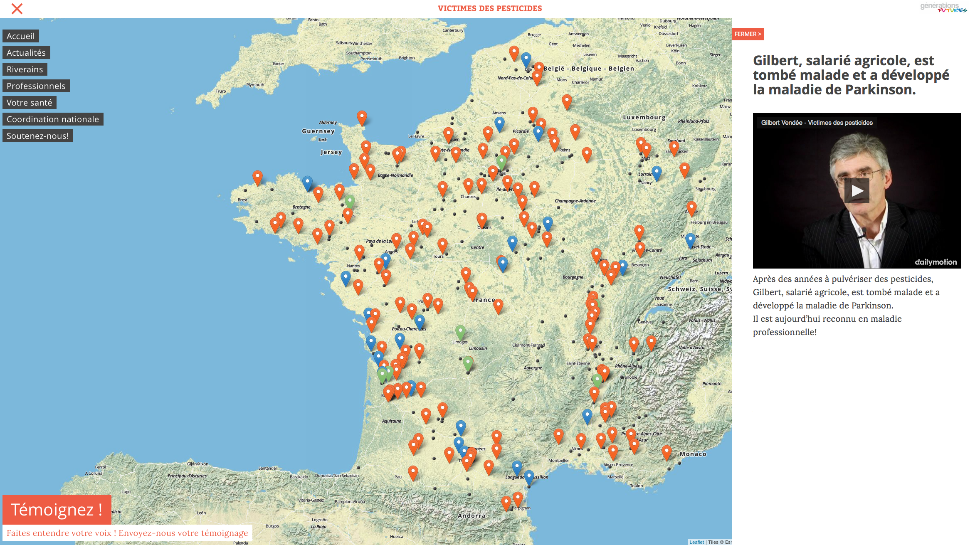
Task: Open the Votre santé menu item
Action: point(30,103)
